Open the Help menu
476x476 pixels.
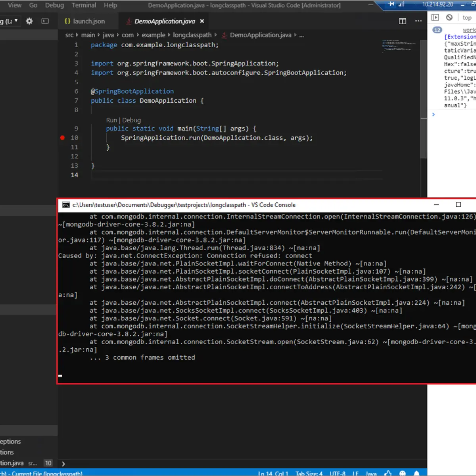tap(110, 5)
